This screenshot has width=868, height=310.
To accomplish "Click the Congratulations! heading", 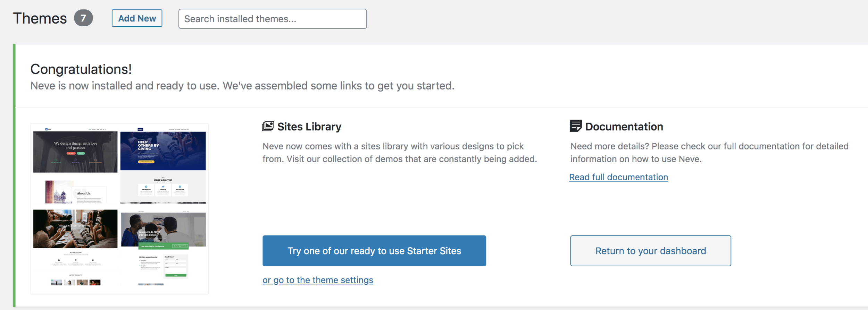I will pyautogui.click(x=81, y=69).
